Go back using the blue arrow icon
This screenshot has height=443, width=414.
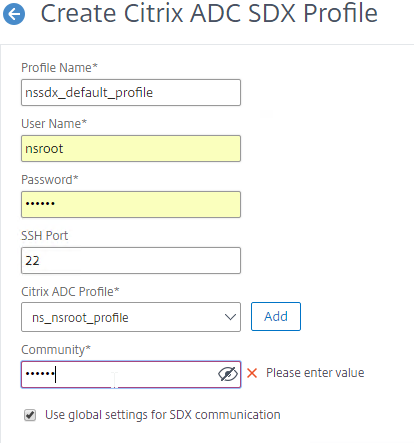pos(14,14)
